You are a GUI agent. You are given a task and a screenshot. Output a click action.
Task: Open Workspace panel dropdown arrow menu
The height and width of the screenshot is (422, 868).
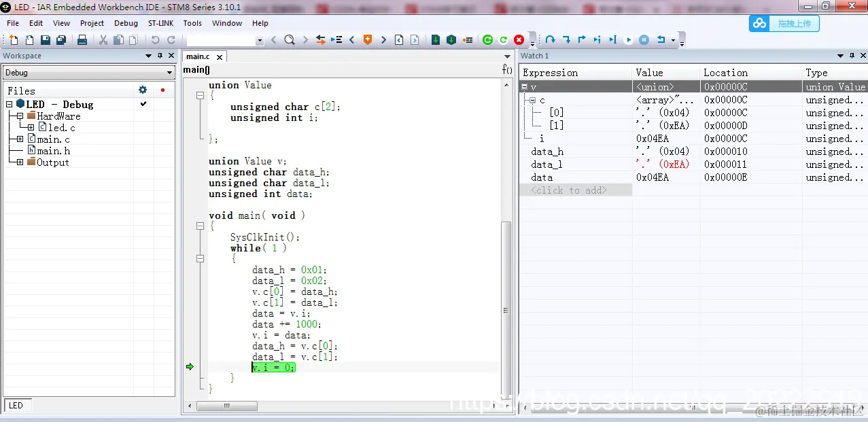tap(149, 56)
